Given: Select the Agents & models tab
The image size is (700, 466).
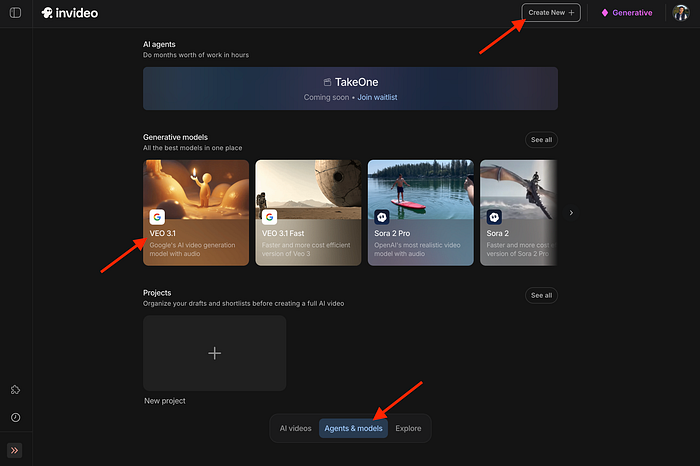Looking at the screenshot, I should [x=353, y=428].
